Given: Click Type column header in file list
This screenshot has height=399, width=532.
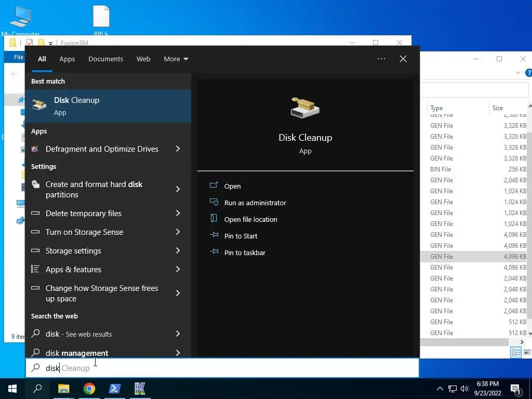Looking at the screenshot, I should click(457, 108).
